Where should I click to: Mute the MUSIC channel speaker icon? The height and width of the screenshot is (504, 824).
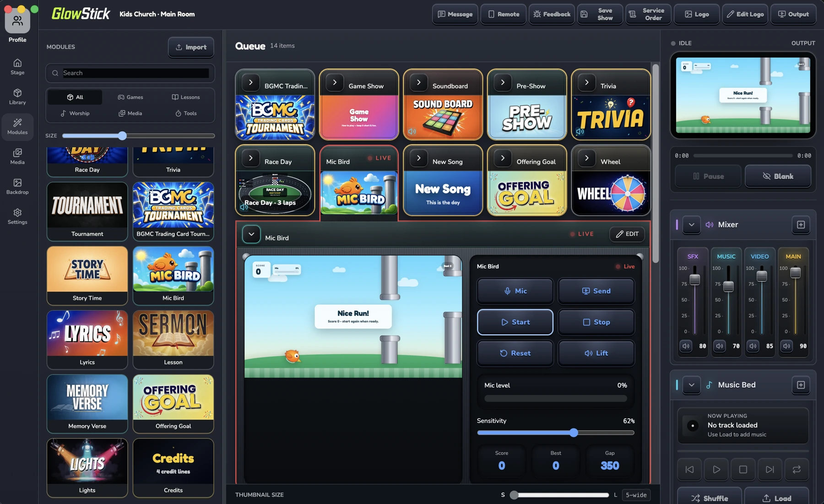(x=719, y=346)
